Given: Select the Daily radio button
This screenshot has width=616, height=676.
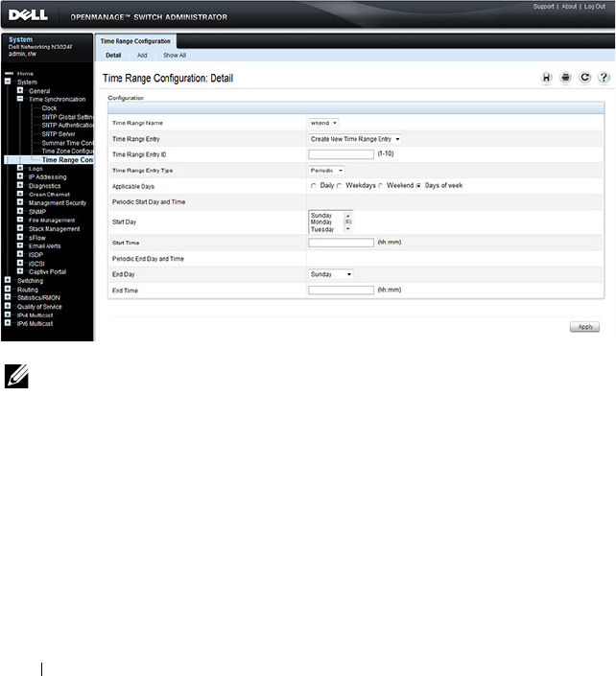Looking at the screenshot, I should click(313, 186).
